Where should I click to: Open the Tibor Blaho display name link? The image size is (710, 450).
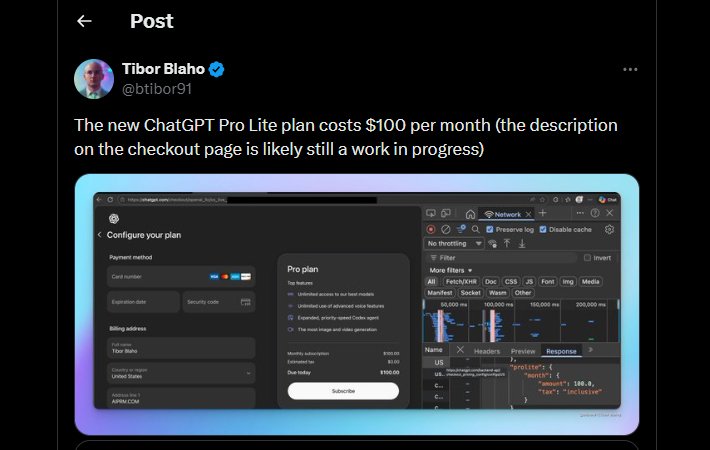point(163,69)
